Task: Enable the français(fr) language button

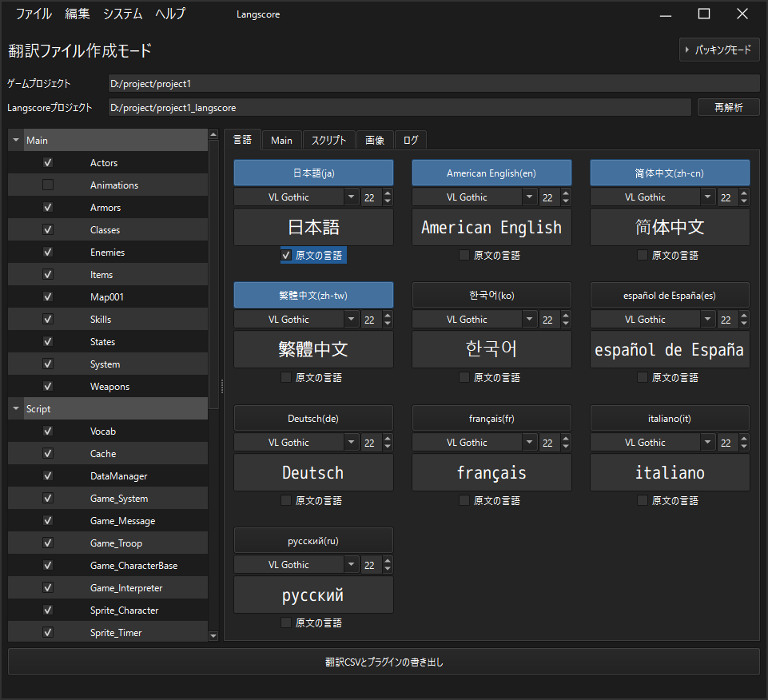Action: (x=491, y=419)
